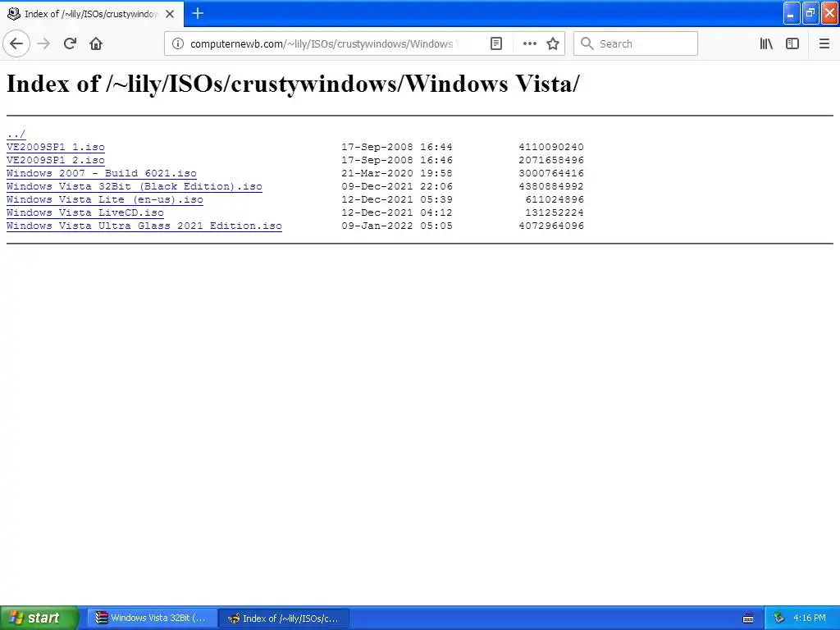The width and height of the screenshot is (840, 630).
Task: Click the date 17-Sep-2008 16:44
Action: pos(397,147)
